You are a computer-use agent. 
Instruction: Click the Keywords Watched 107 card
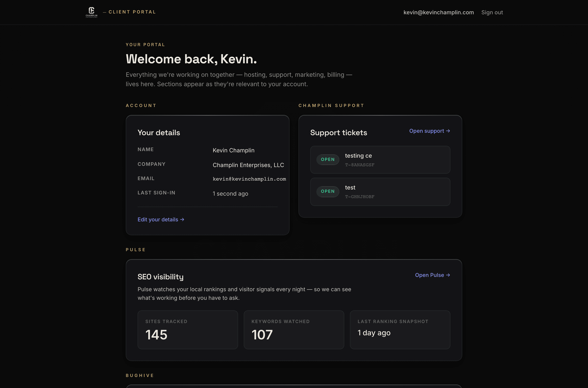pyautogui.click(x=294, y=330)
